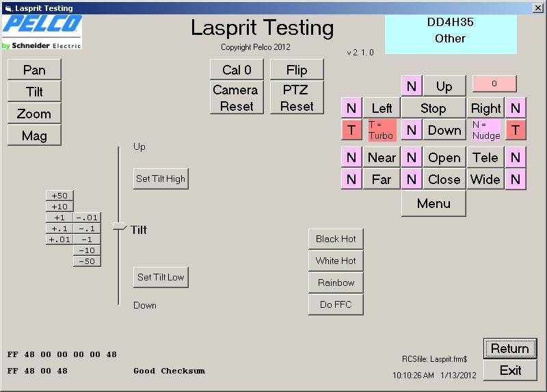Click the pink value field showing 0
Viewport: 547px width, 392px height.
tap(494, 83)
